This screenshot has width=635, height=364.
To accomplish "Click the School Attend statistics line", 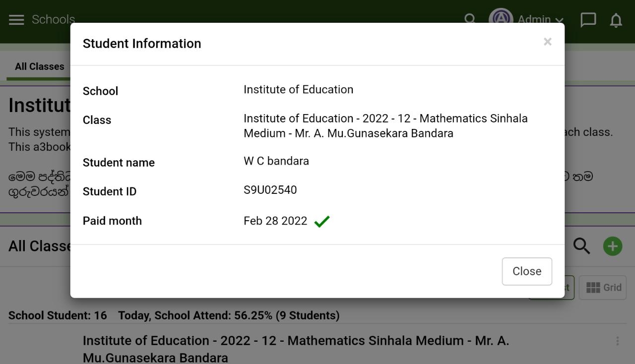I will pyautogui.click(x=229, y=315).
